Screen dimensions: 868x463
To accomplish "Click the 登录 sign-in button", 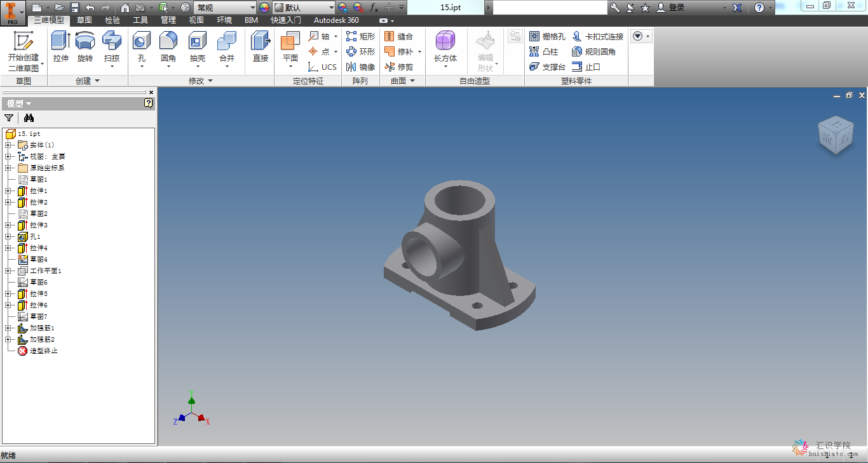I will tap(670, 8).
